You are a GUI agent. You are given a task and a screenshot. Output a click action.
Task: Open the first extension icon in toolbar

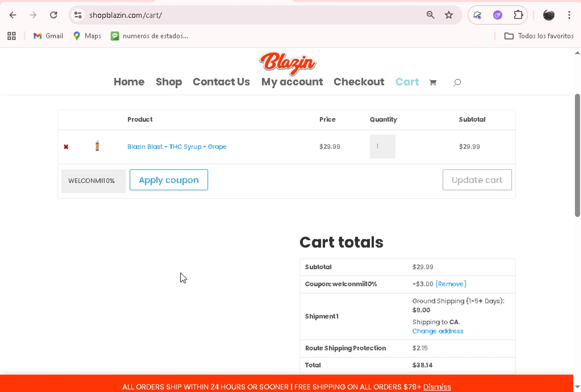(x=477, y=15)
